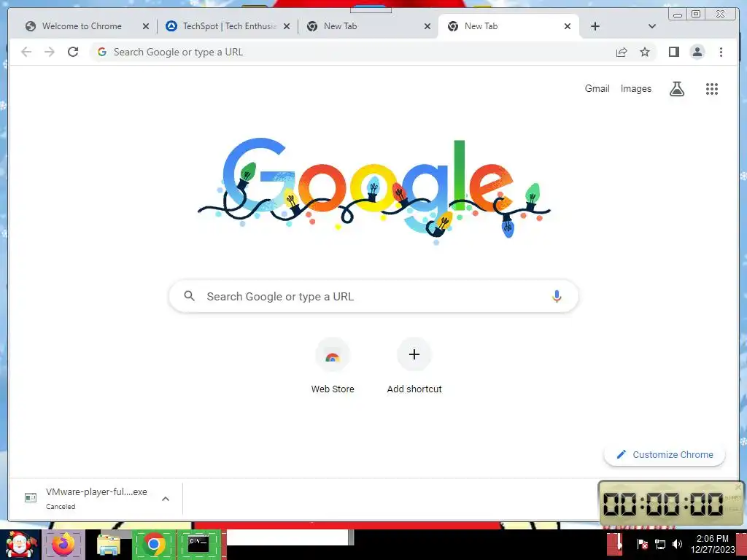
Task: Close the active New Tab
Action: (568, 26)
